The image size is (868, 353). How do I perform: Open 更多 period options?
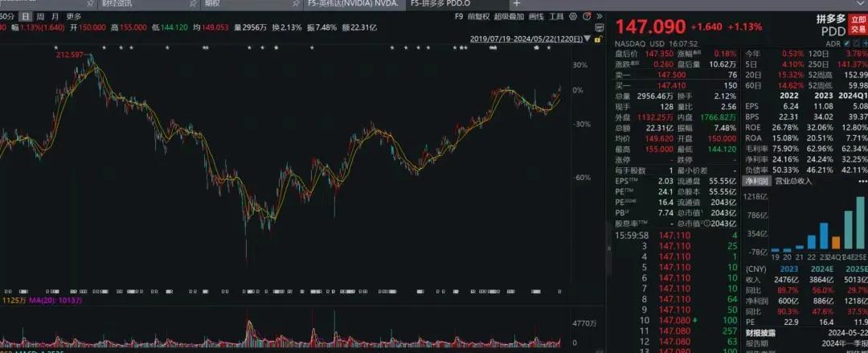point(74,17)
